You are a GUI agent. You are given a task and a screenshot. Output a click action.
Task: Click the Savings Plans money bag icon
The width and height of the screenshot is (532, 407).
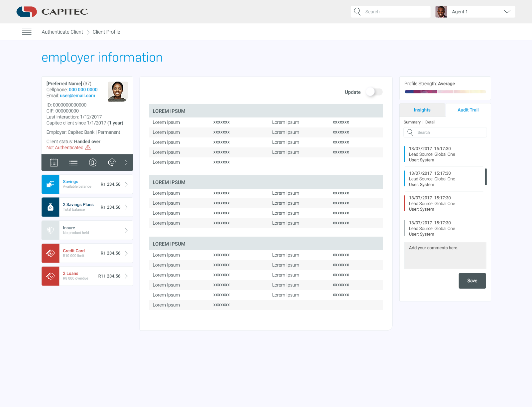tap(51, 207)
